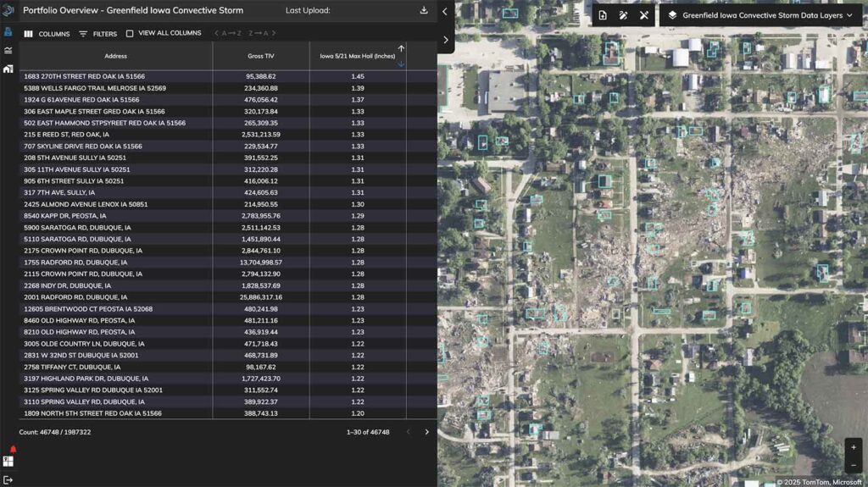868x487 pixels.
Task: Open the analytics chart icon in the sidebar
Action: 8,50
